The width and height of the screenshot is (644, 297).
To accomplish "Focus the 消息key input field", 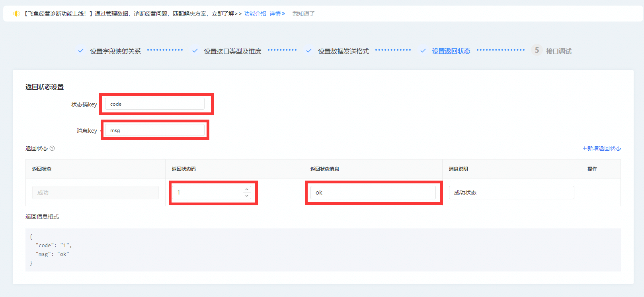I will (x=155, y=130).
